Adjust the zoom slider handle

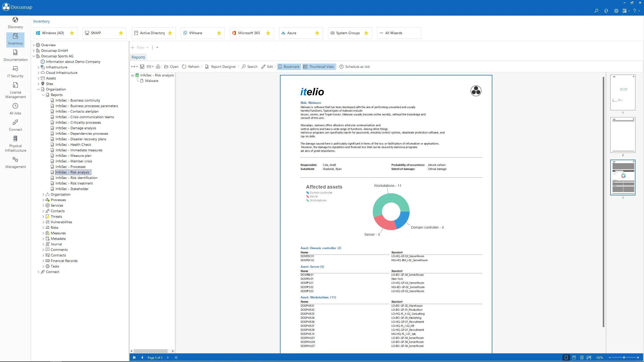click(624, 357)
